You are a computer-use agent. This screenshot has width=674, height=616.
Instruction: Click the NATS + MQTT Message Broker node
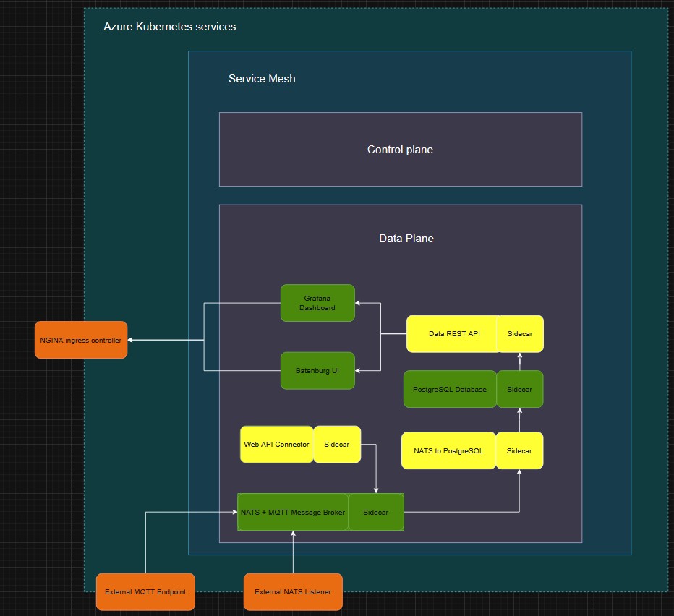(x=293, y=512)
